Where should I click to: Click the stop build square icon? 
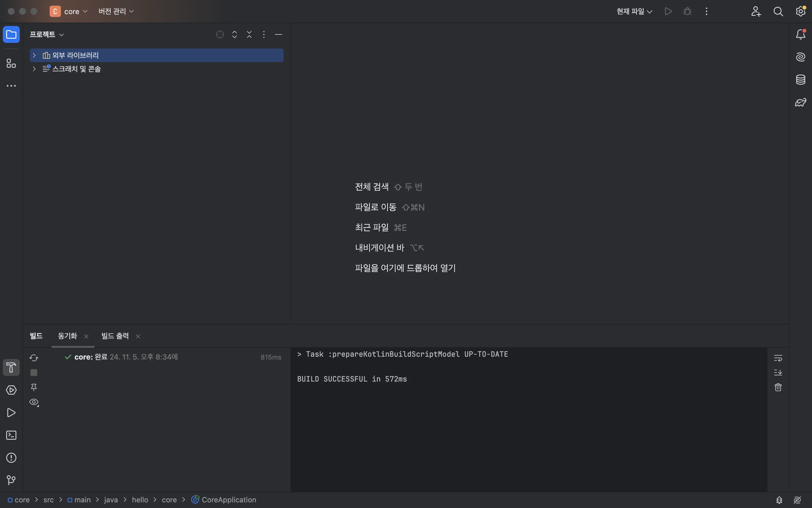[34, 372]
